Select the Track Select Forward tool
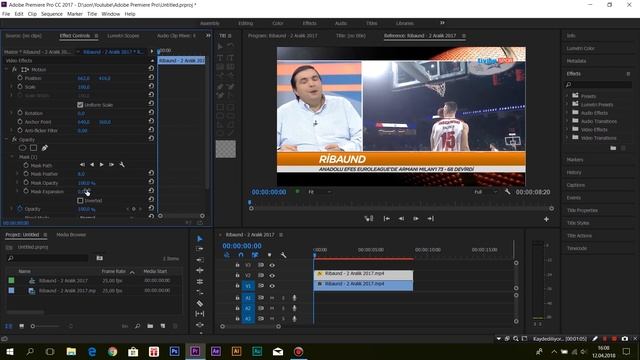This screenshot has width=640, height=360. [x=200, y=249]
